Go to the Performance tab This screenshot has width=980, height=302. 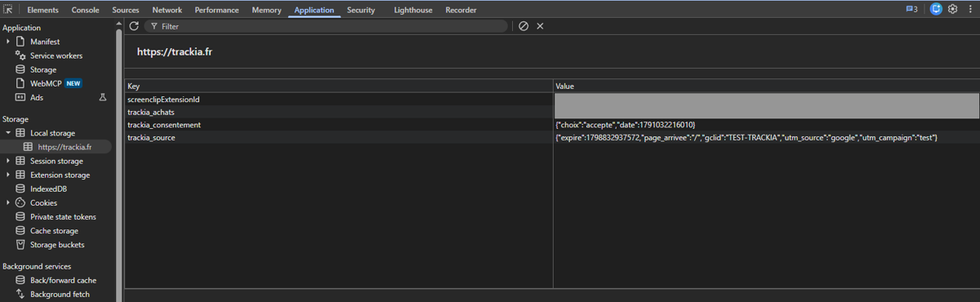[216, 10]
